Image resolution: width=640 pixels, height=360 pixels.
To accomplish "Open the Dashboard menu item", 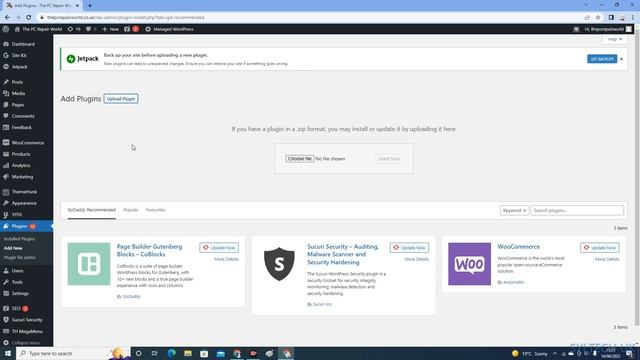I will 23,44.
